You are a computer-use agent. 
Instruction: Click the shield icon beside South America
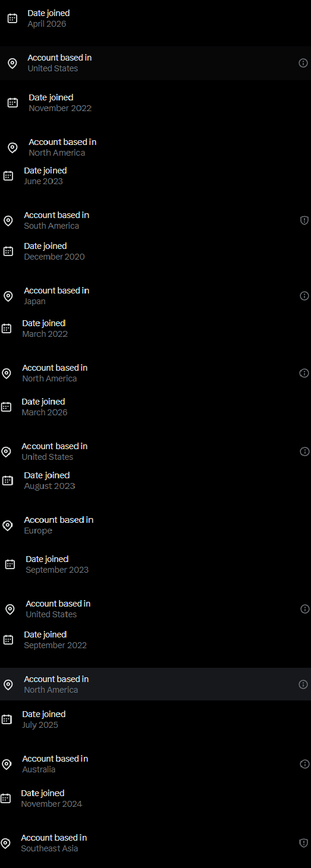[304, 220]
